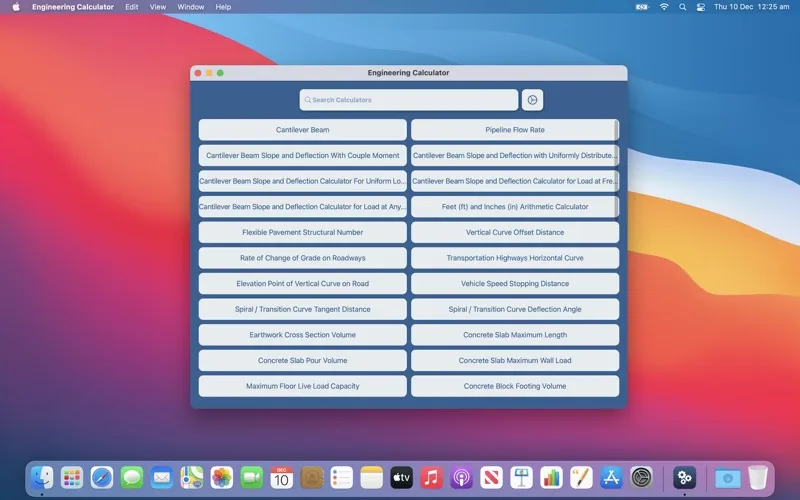The image size is (800, 500).
Task: Open the App Store dock icon
Action: [611, 478]
